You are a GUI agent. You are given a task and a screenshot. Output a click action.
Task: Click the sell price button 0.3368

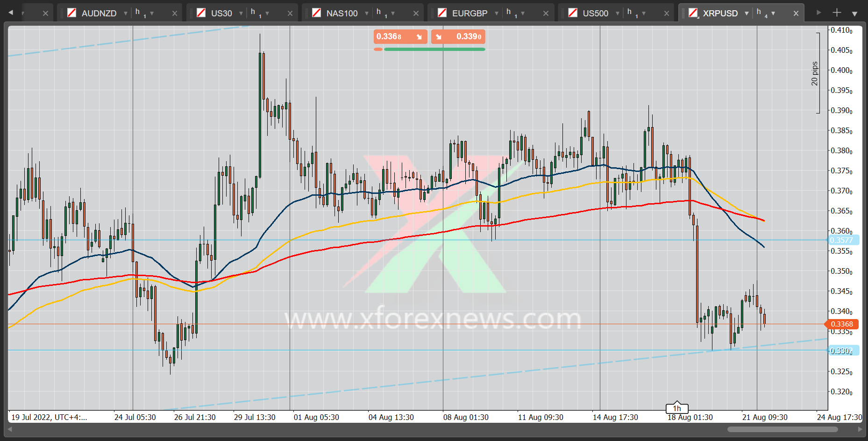tap(400, 36)
